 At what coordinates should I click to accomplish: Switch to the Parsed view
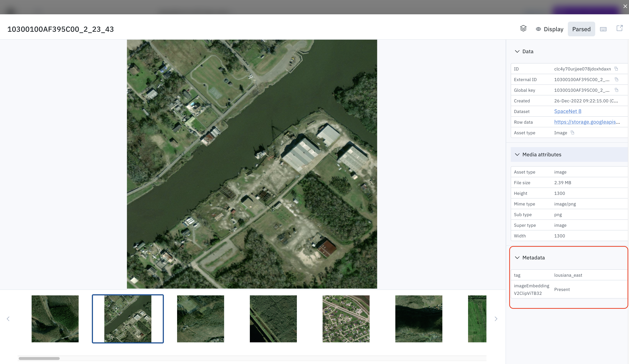point(581,29)
